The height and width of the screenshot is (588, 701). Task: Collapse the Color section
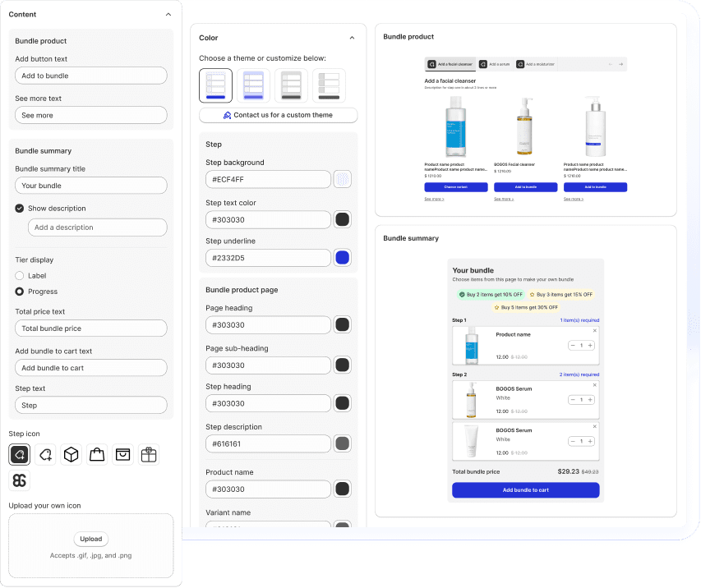coord(352,38)
